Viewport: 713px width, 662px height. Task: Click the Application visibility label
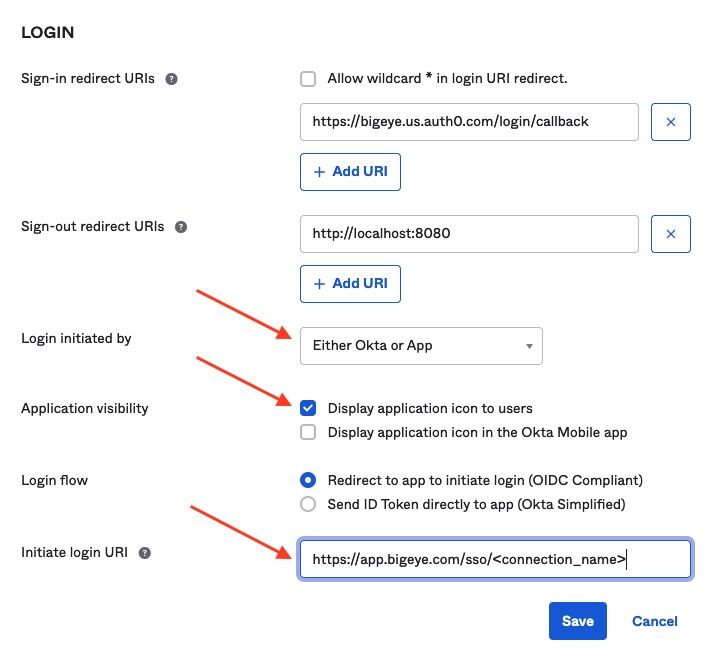(85, 408)
